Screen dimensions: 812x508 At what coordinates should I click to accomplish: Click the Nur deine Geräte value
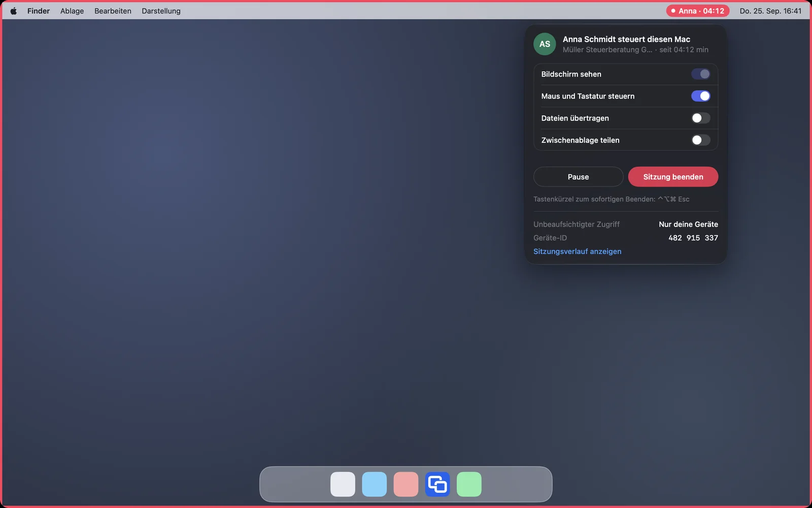tap(688, 224)
